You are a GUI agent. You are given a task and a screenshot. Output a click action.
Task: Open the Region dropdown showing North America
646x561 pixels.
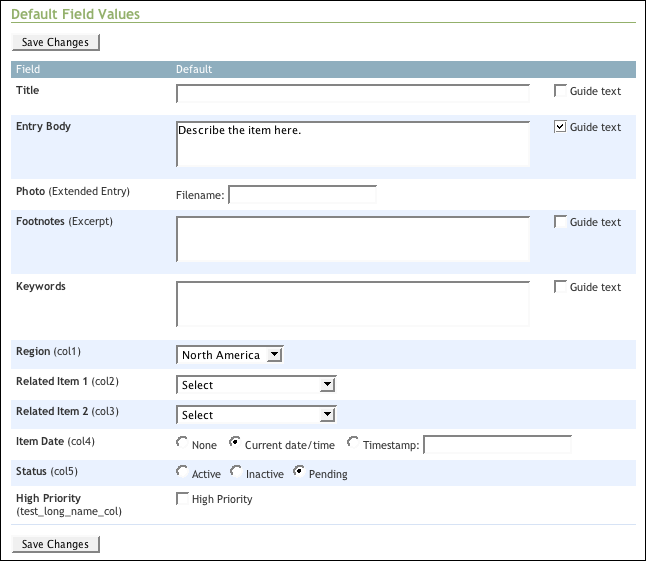click(229, 355)
